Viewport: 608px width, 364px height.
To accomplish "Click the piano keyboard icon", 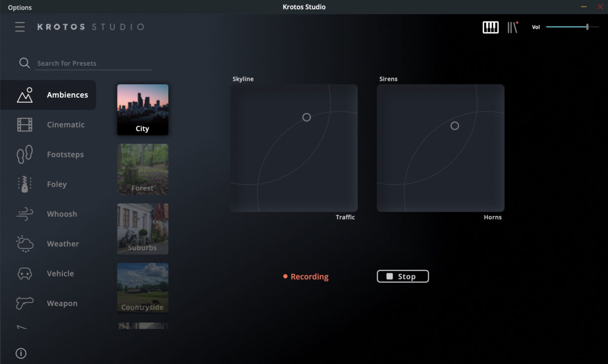I will (490, 27).
